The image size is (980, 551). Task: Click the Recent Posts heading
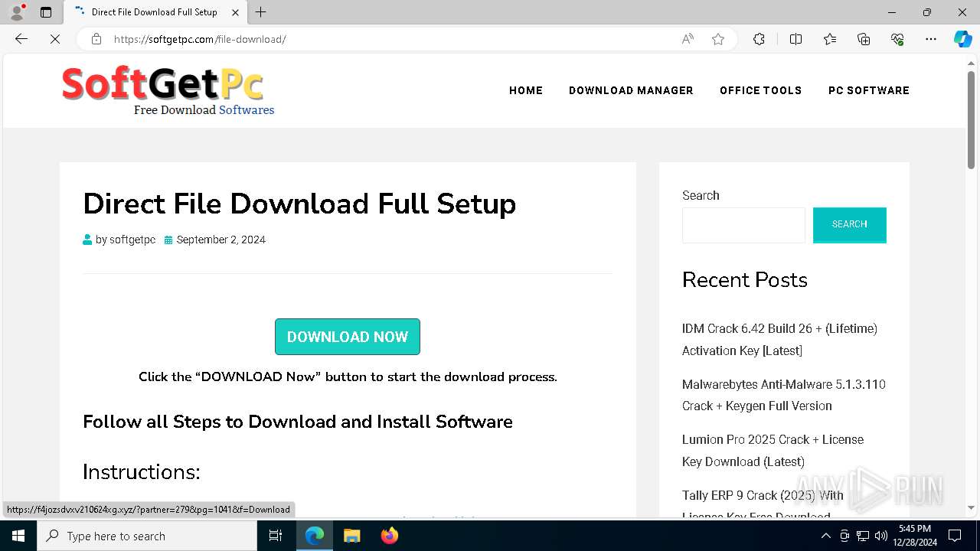(745, 279)
